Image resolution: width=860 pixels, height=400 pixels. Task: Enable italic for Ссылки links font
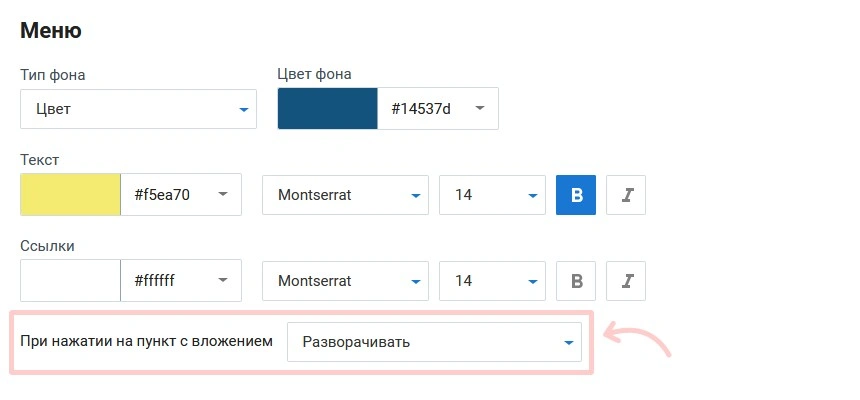(x=626, y=281)
